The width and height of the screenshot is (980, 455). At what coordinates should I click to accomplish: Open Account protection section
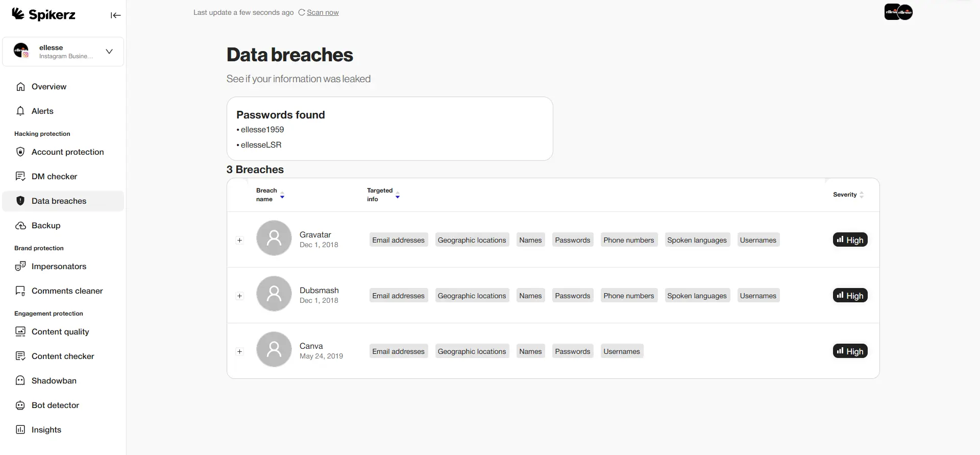[x=63, y=152]
